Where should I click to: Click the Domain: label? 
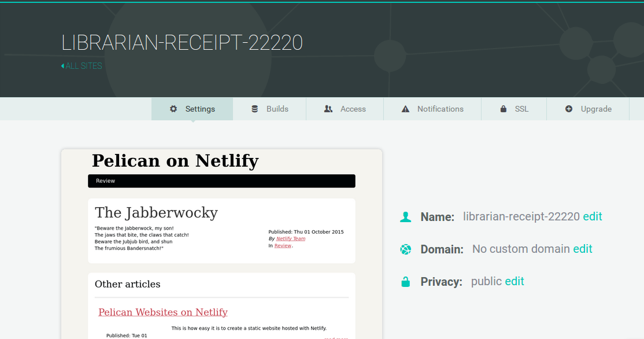[442, 249]
